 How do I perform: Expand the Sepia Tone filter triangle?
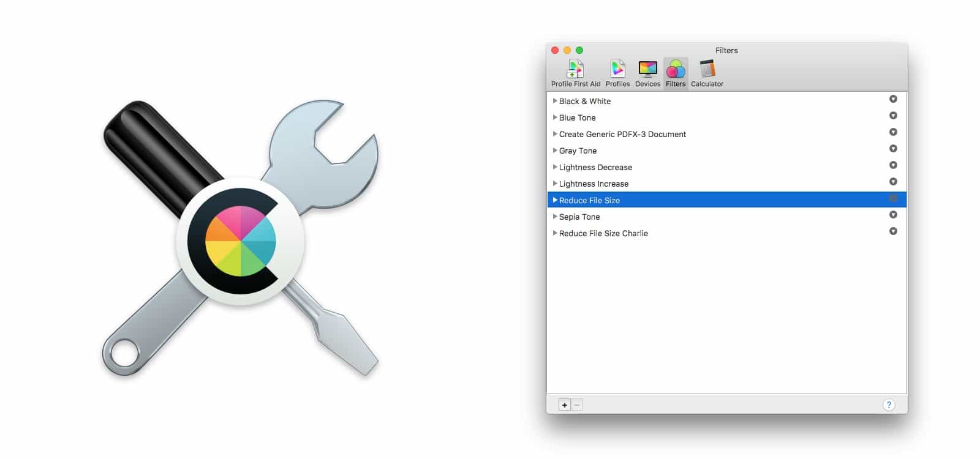(x=555, y=217)
